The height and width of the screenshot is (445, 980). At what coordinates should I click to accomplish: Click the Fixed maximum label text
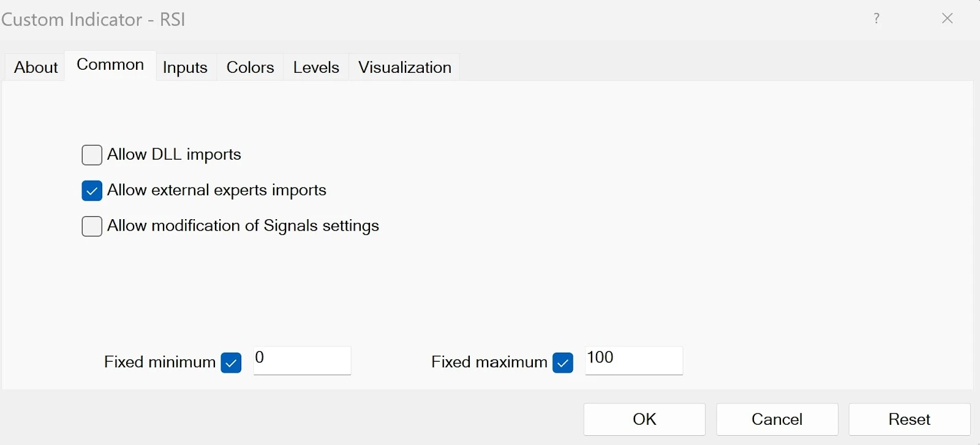click(x=489, y=362)
